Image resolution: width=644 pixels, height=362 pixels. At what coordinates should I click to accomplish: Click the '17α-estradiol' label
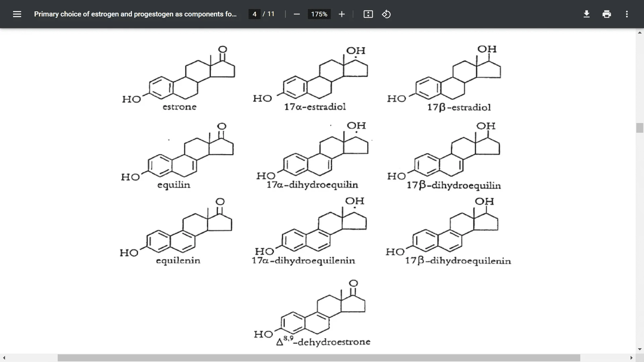(315, 107)
